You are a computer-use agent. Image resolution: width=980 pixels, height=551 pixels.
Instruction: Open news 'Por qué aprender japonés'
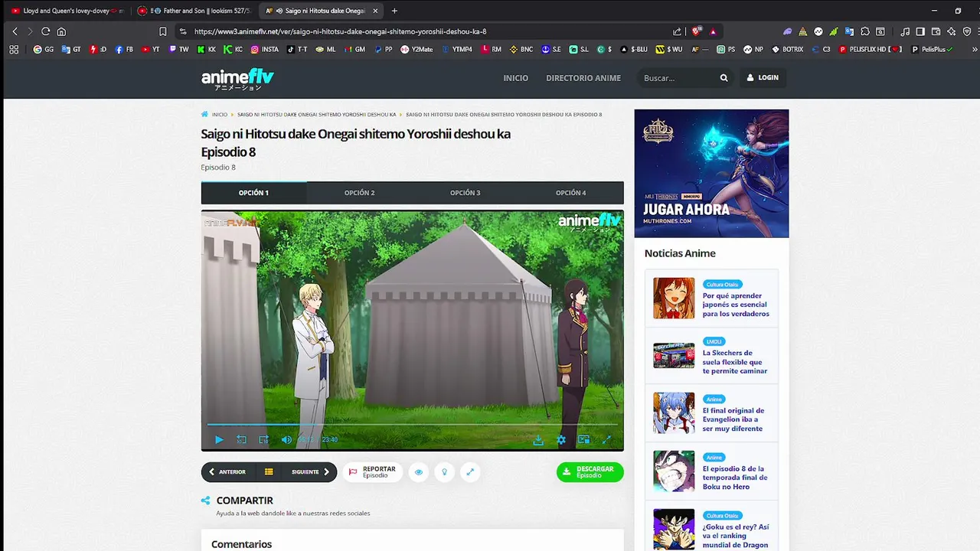tap(736, 305)
